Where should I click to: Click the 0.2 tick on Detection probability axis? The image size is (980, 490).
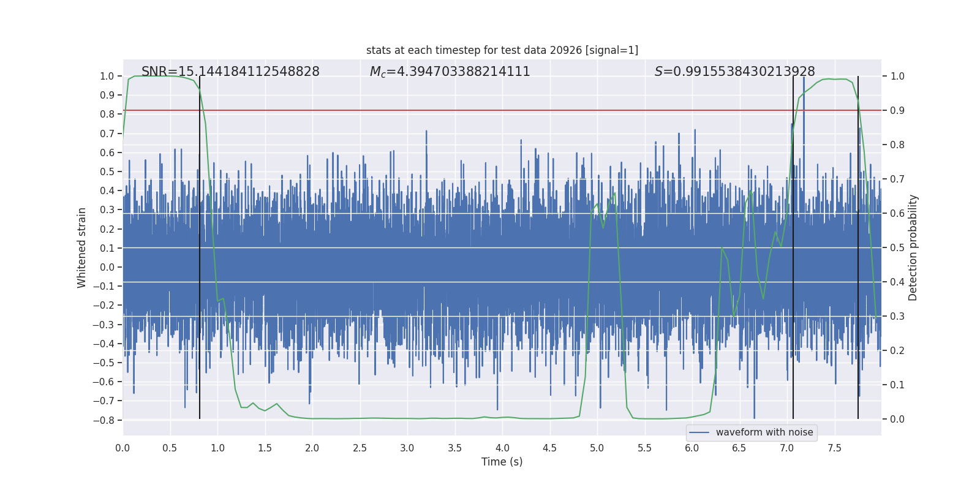click(897, 351)
